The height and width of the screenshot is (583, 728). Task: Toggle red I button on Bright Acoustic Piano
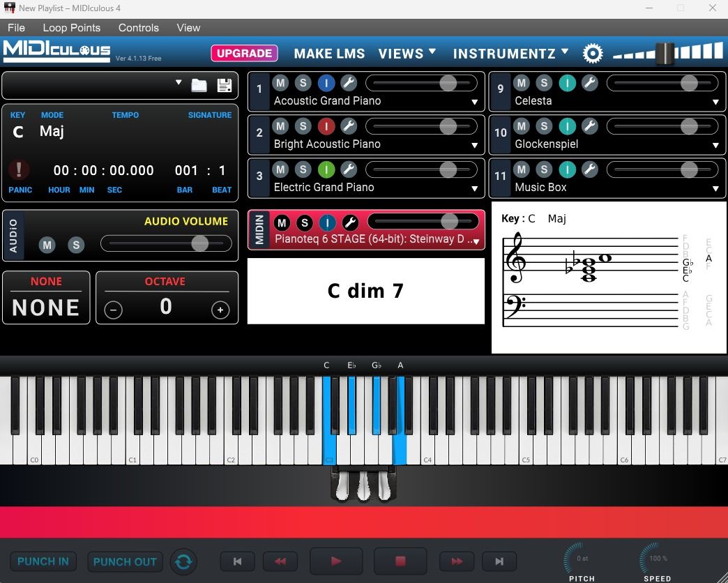pos(326,126)
